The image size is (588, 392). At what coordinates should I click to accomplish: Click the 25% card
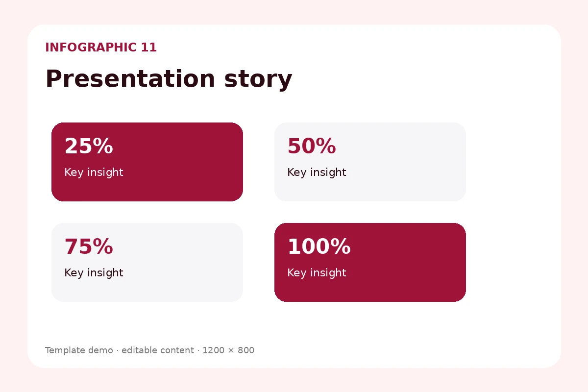(x=147, y=162)
